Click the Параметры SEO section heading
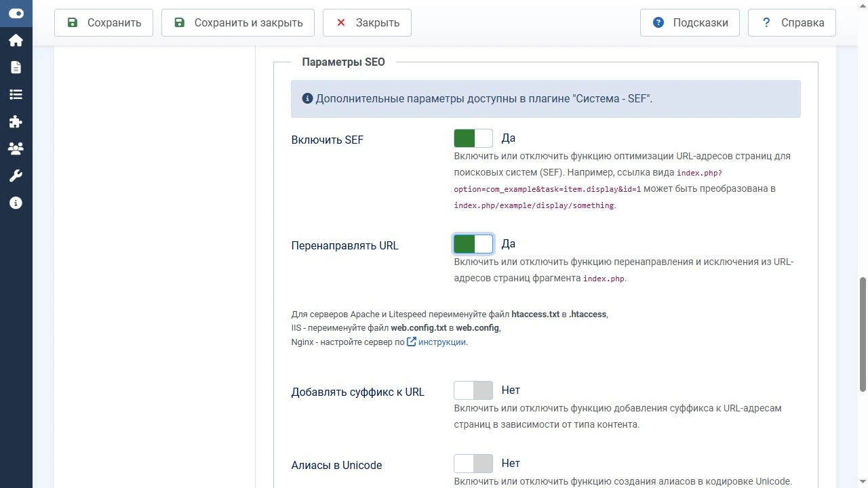 pyautogui.click(x=343, y=62)
